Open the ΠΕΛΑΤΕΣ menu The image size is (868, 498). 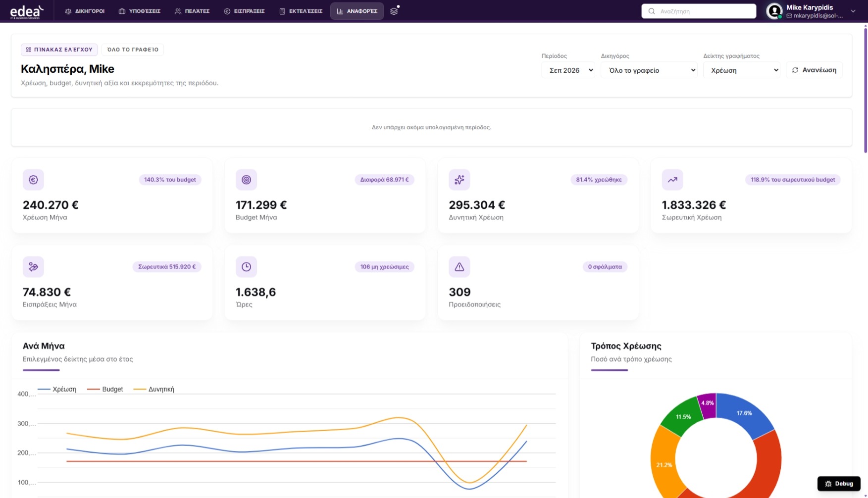point(192,11)
